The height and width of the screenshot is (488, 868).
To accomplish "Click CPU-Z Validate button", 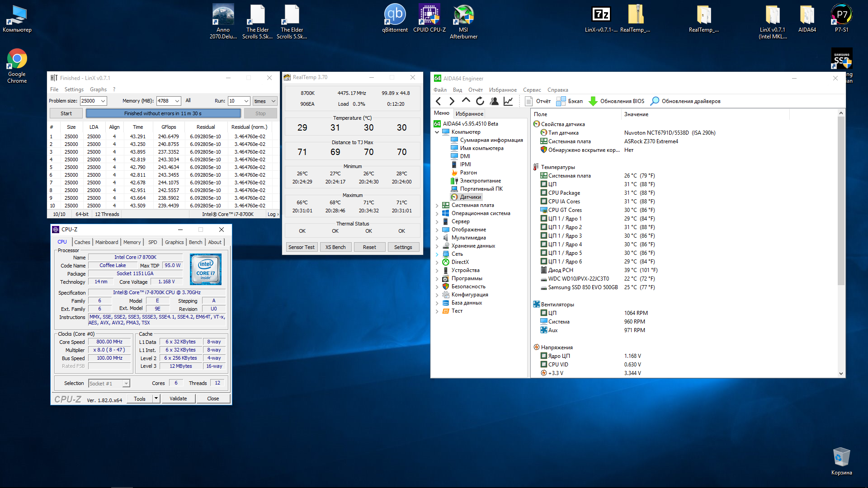I will click(178, 399).
